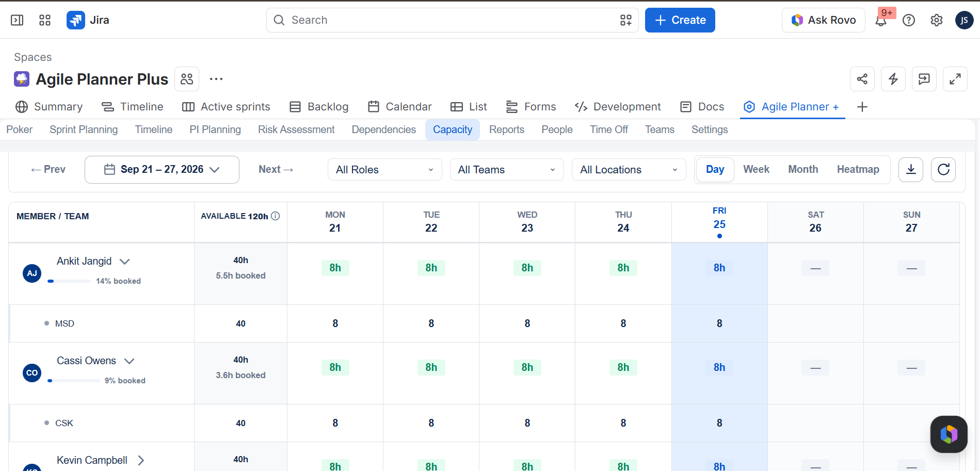Click the share icon button
Screen dimensions: 980x471
[x=862, y=79]
